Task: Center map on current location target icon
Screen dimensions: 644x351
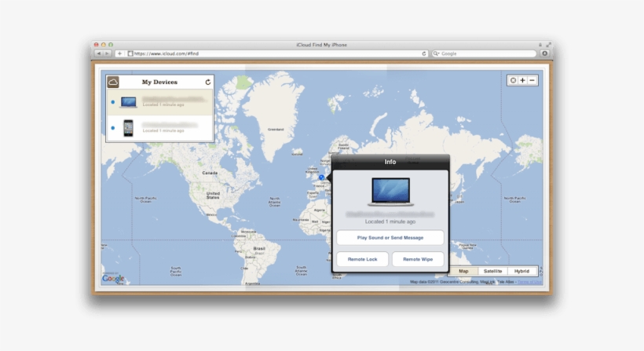Action: 513,80
